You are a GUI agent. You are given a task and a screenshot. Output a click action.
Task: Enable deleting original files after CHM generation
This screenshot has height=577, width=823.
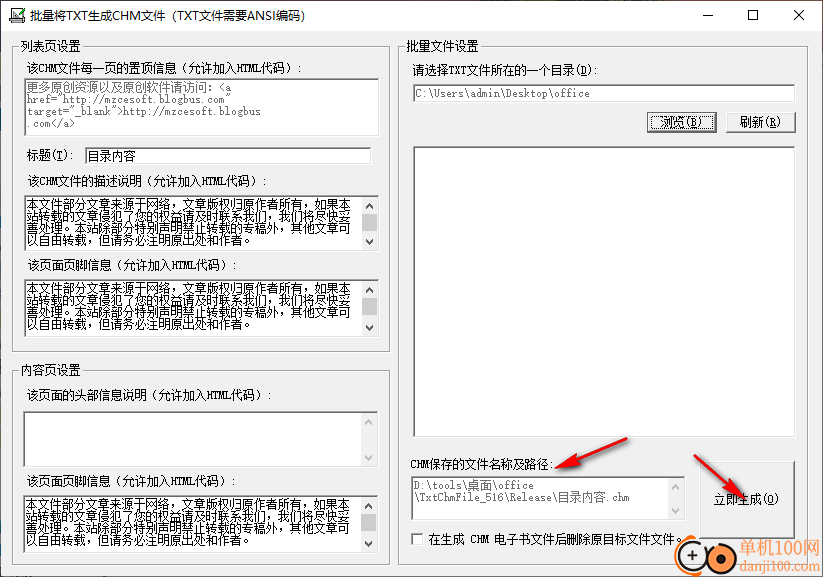pos(417,539)
